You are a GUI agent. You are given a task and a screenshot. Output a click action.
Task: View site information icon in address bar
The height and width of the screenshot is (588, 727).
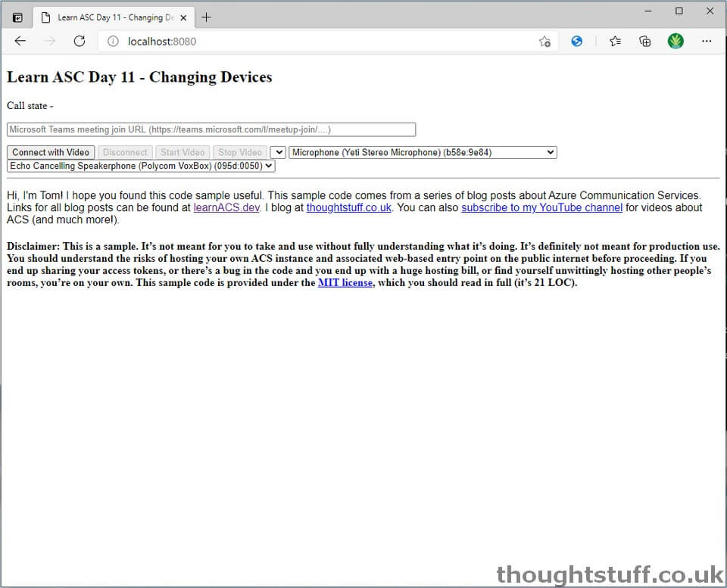pos(113,41)
